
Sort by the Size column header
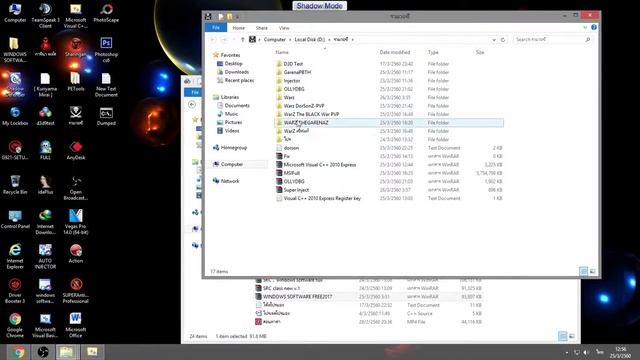(480, 52)
